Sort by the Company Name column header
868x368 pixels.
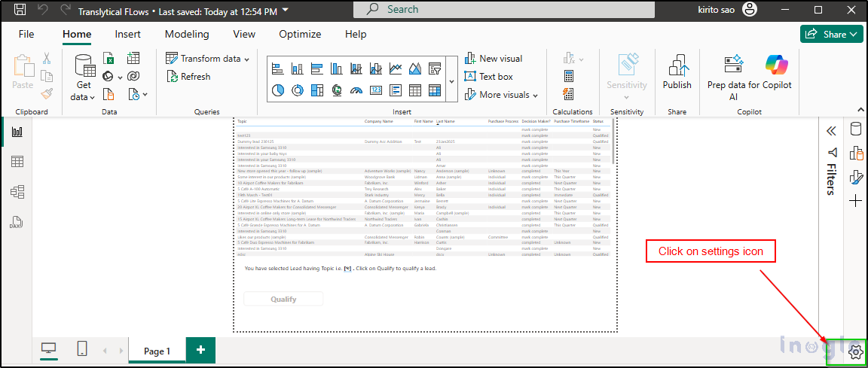click(x=379, y=121)
